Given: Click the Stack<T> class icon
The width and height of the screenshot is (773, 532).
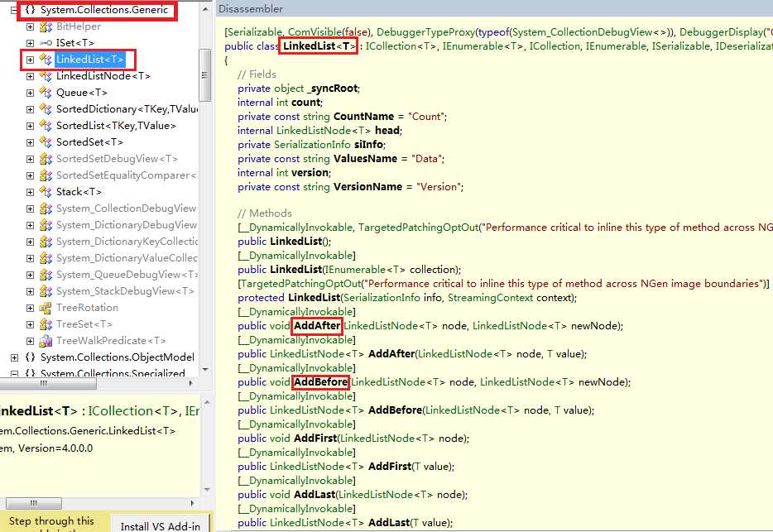Looking at the screenshot, I should 46,192.
